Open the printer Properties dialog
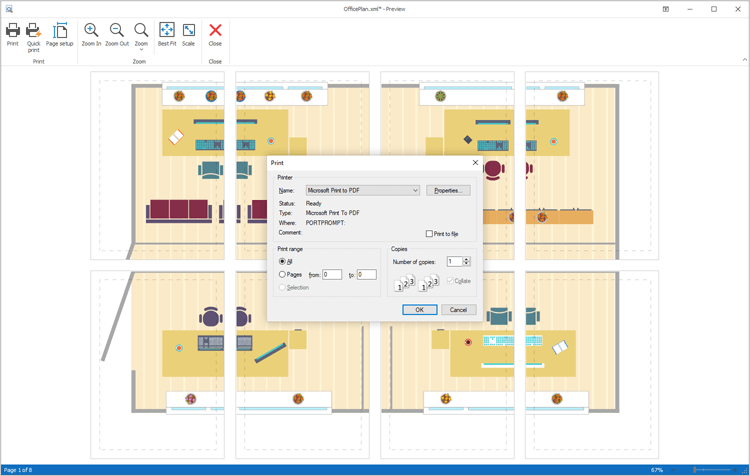This screenshot has height=476, width=750. point(448,190)
